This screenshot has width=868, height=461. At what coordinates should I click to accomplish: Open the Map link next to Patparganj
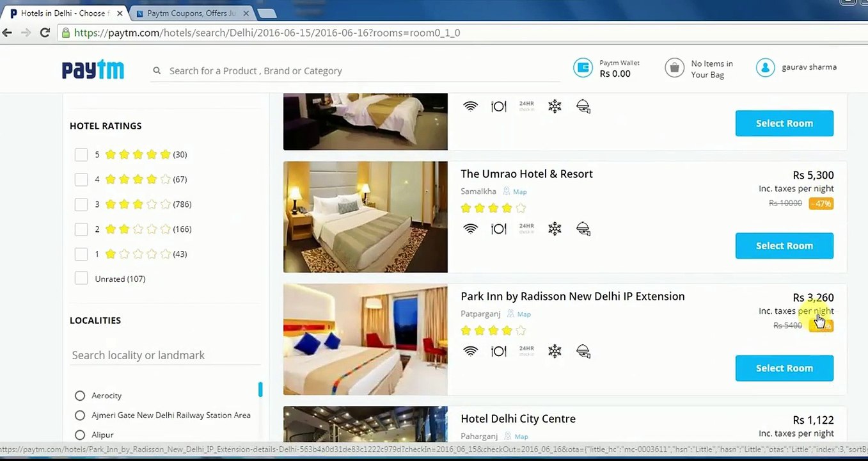pos(523,314)
